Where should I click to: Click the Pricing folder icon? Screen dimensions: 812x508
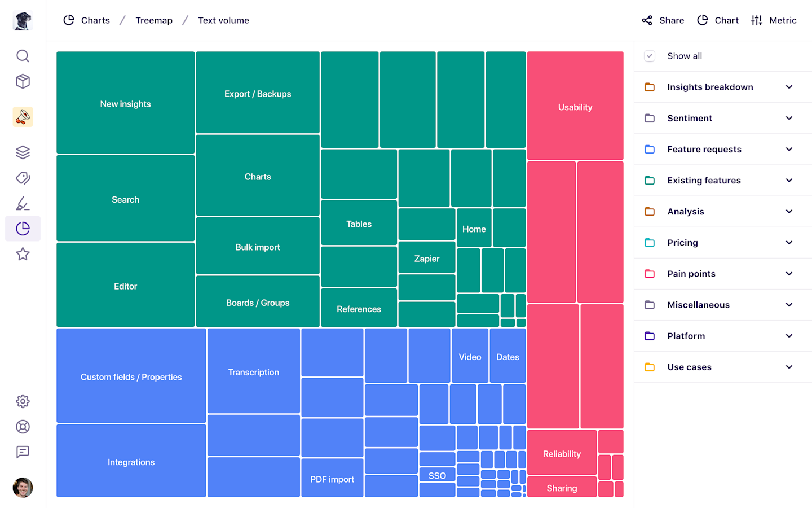[650, 242]
